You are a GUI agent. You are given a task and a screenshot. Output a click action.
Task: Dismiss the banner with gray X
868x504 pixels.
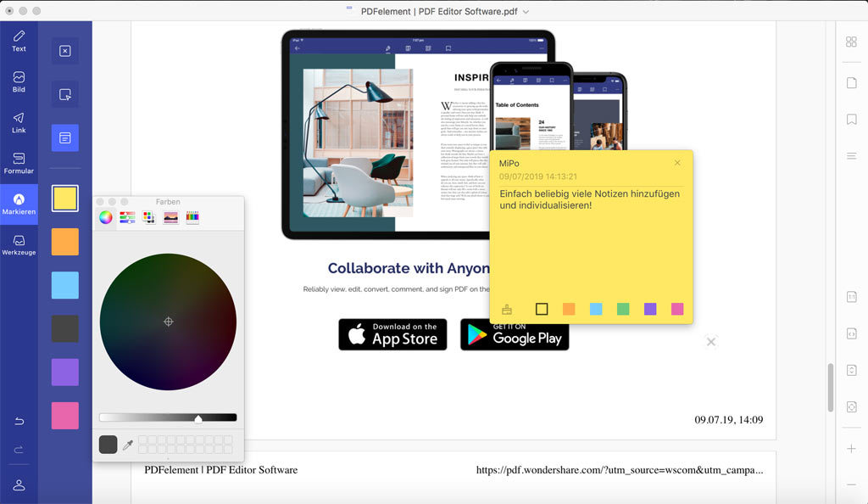711,342
